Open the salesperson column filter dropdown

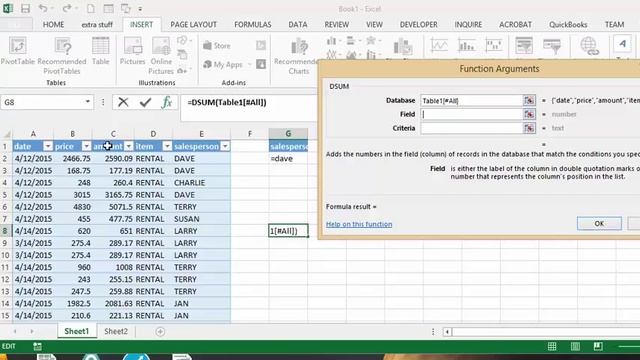[x=225, y=146]
